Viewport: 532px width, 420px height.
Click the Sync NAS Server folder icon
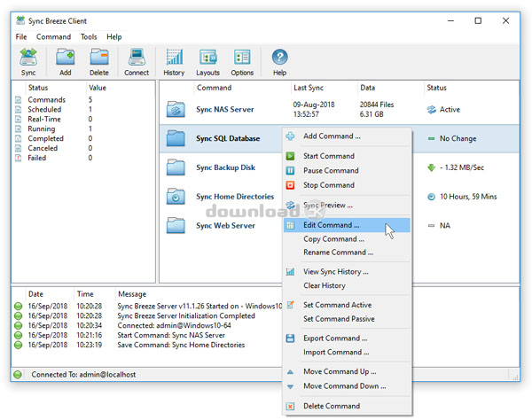[x=176, y=109]
